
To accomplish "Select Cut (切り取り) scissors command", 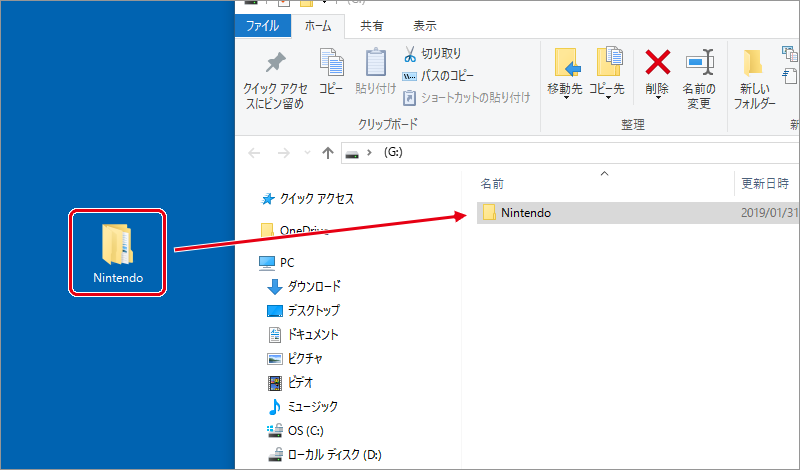I will 432,54.
